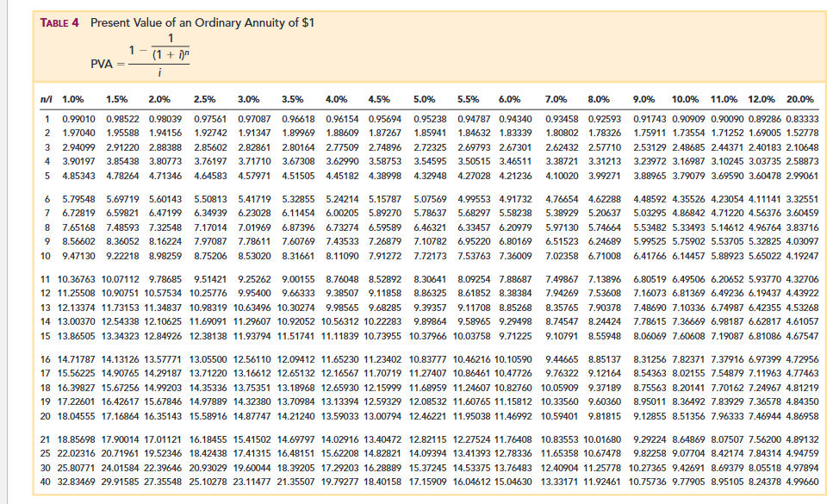833x504 pixels.
Task: Click the value 12.40904
Action: click(560, 468)
